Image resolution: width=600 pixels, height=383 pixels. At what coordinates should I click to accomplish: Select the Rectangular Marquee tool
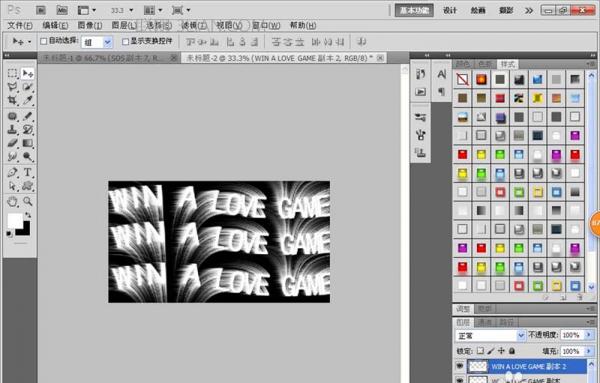(x=12, y=73)
